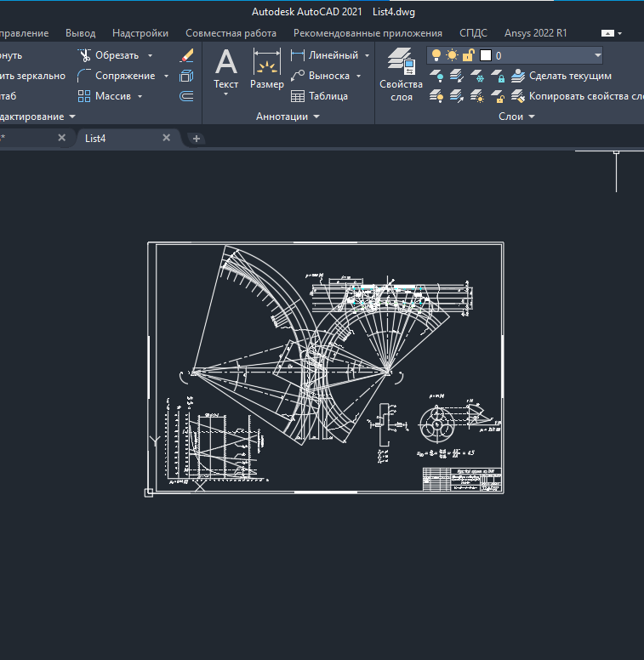
Task: Toggle the layer lock padlock icon
Action: point(468,55)
